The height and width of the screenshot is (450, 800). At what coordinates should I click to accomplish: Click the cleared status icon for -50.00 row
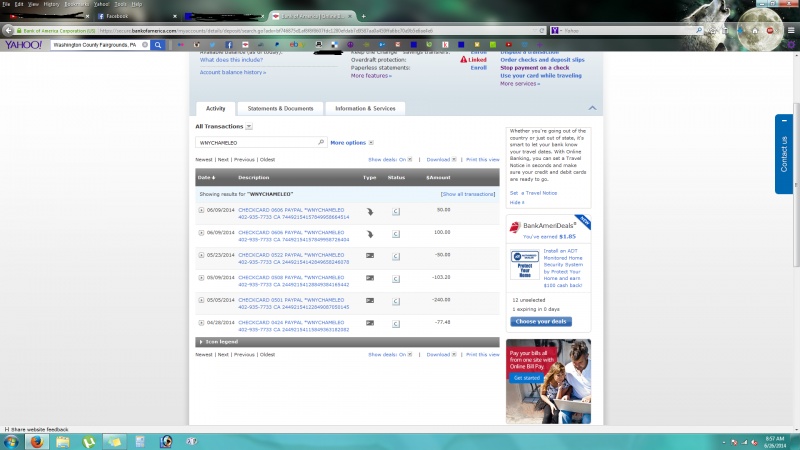pyautogui.click(x=396, y=256)
